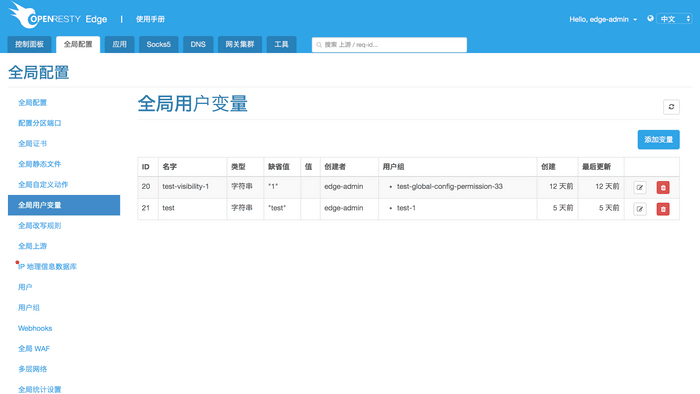Switch to the 应用 tab
700x394 pixels.
point(119,45)
